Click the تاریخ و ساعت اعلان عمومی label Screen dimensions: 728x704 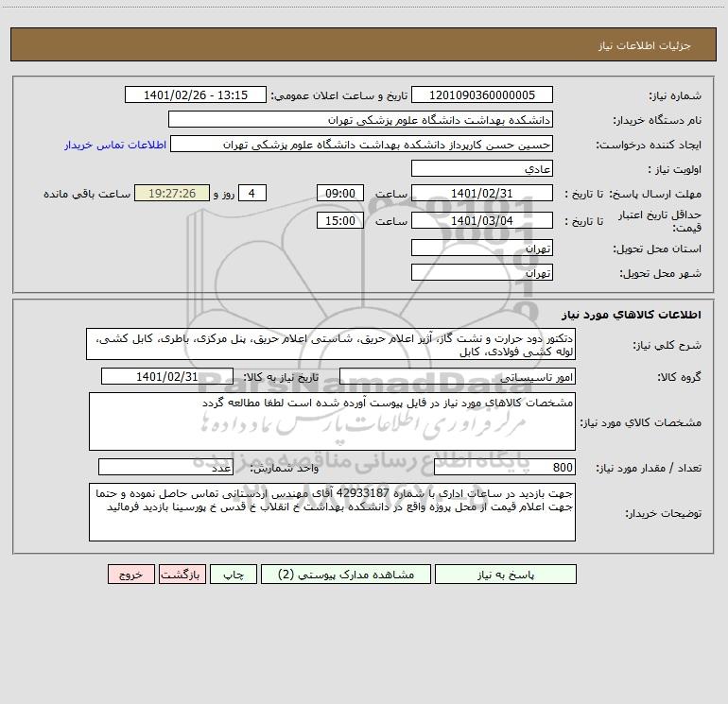339,95
